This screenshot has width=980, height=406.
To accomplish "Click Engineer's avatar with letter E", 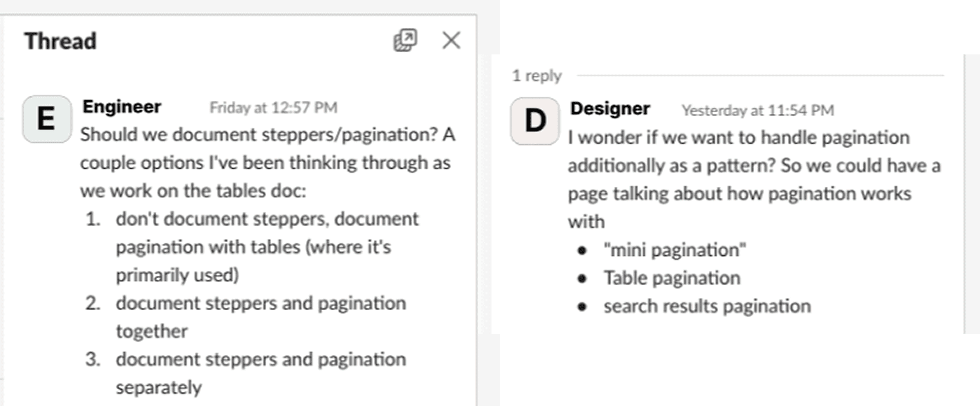I will click(x=47, y=119).
